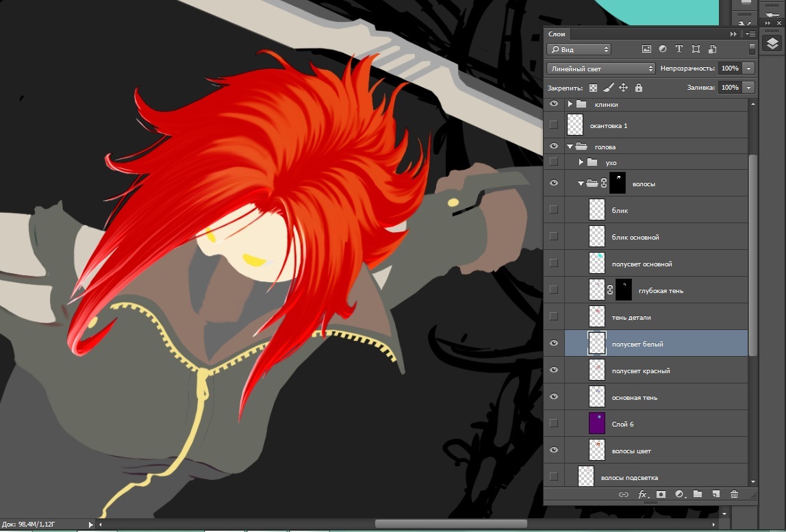Image resolution: width=786 pixels, height=532 pixels.
Task: Select the "блик основной" layer
Action: (x=635, y=237)
